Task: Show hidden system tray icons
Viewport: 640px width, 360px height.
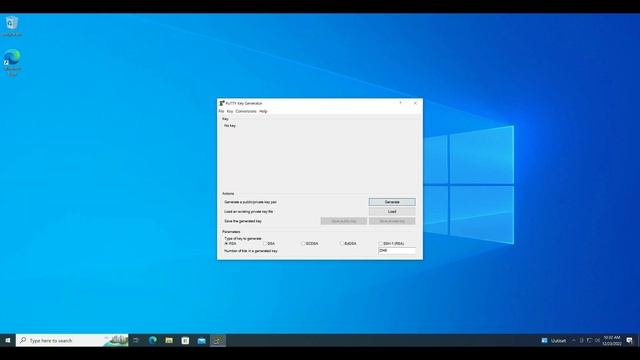Action: 573,340
